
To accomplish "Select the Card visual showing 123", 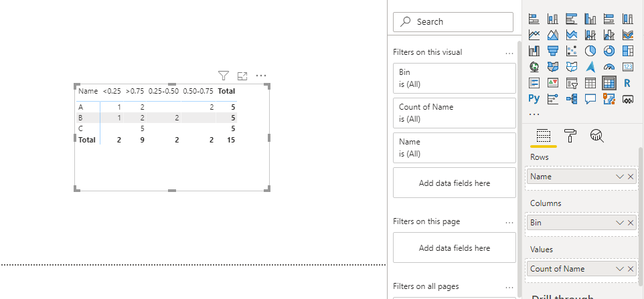I will (x=627, y=66).
